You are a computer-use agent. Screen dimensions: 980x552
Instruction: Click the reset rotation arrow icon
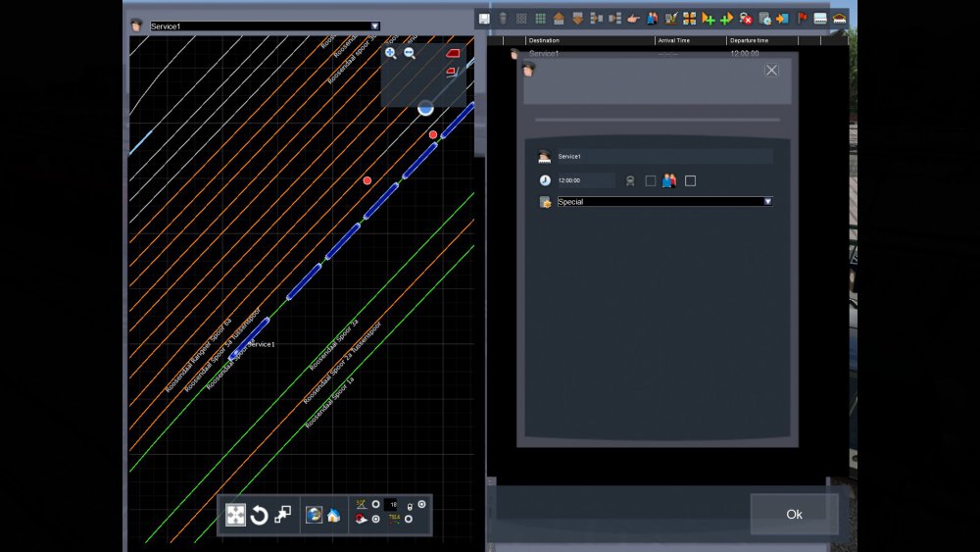coord(259,516)
